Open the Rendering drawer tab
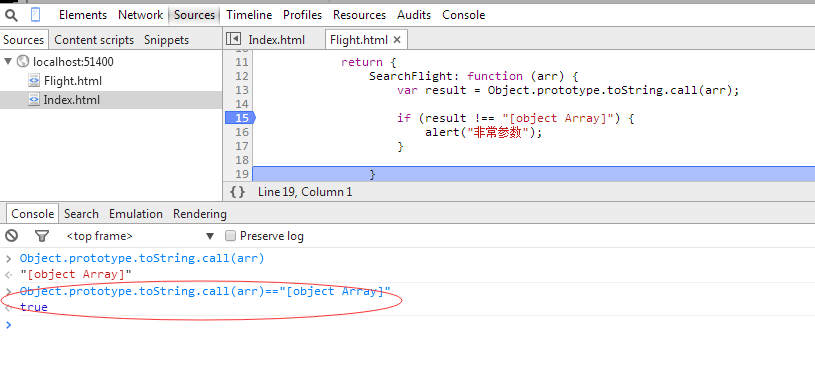Screen dimensions: 815x380 click(200, 214)
